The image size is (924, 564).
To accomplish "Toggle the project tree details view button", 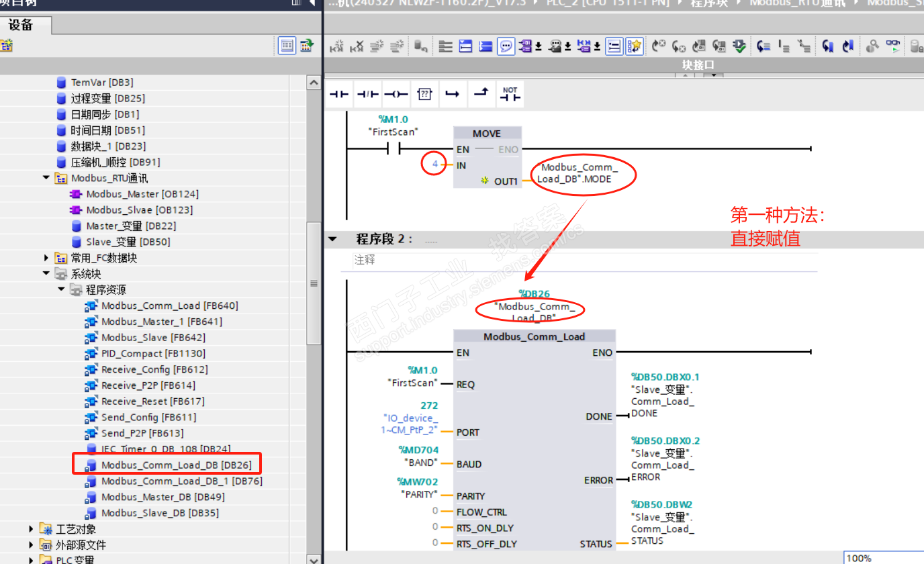I will [287, 46].
